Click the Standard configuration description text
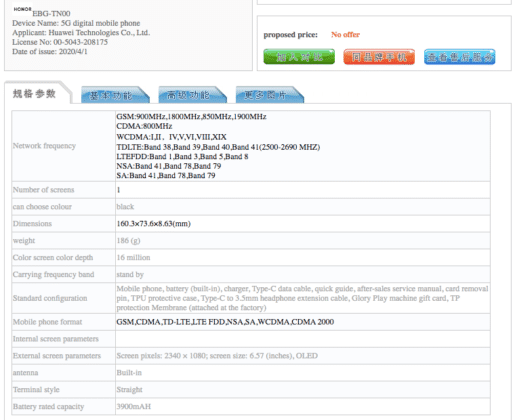 [302, 298]
